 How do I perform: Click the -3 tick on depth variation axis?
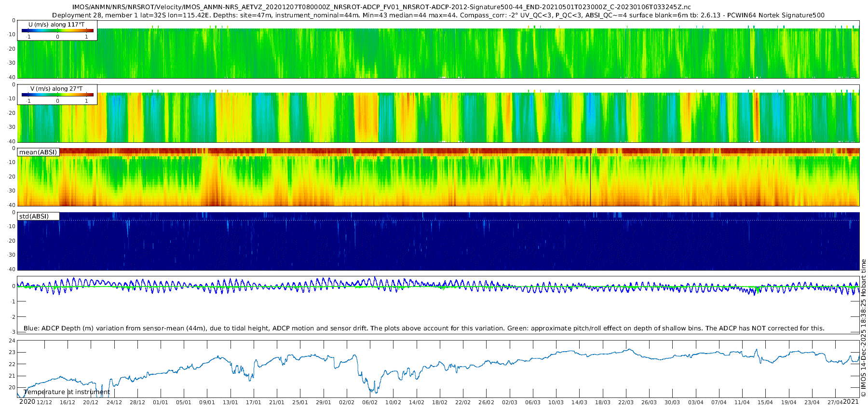(13, 332)
